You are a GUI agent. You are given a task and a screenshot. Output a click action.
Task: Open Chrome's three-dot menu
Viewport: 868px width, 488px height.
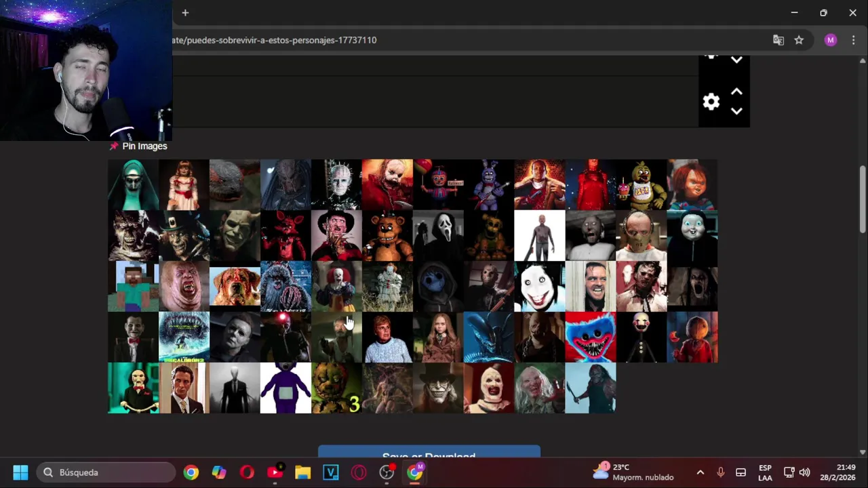pyautogui.click(x=853, y=40)
